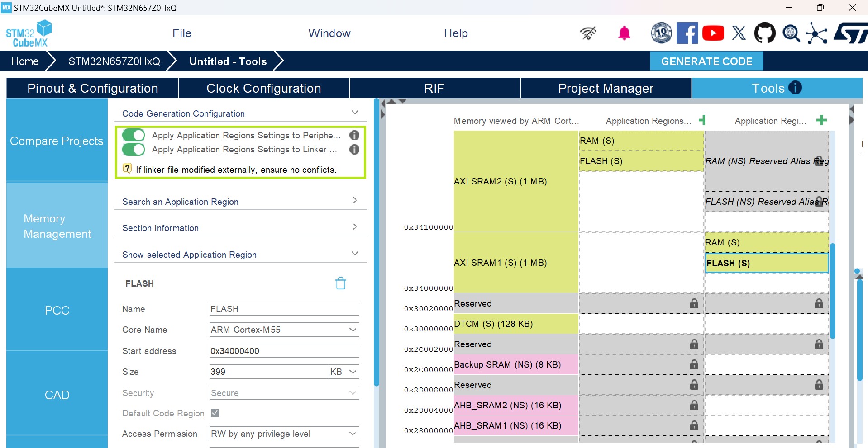This screenshot has width=868, height=448.
Task: Select the highlighted FLASH (S) region block
Action: click(x=767, y=263)
